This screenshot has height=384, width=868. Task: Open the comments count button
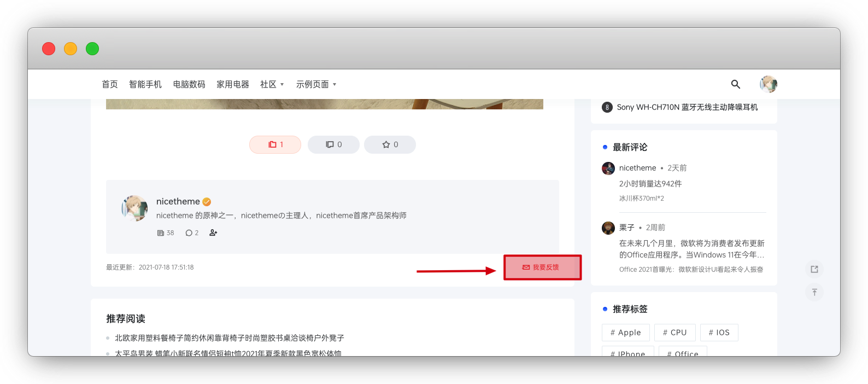(333, 144)
